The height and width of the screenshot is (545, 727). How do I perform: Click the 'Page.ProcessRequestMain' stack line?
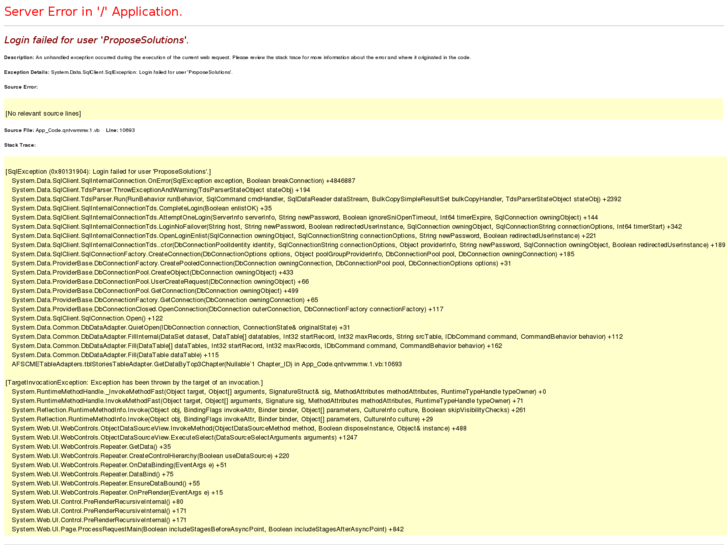(208, 530)
